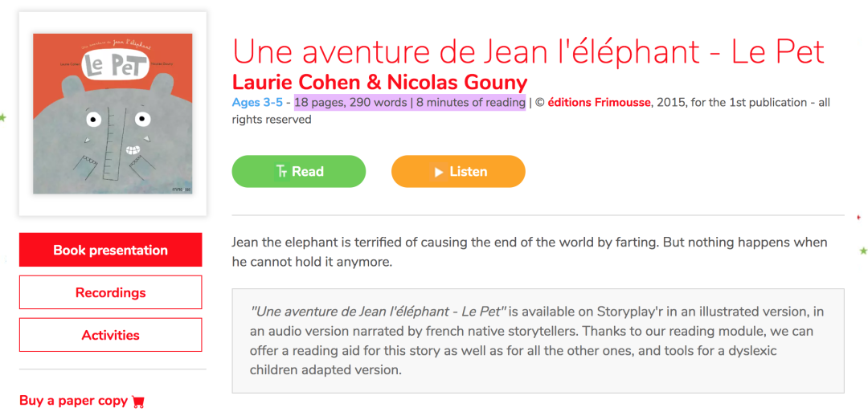Screen dimensions: 868x416
Task: Start reading with the green Read button
Action: (299, 172)
